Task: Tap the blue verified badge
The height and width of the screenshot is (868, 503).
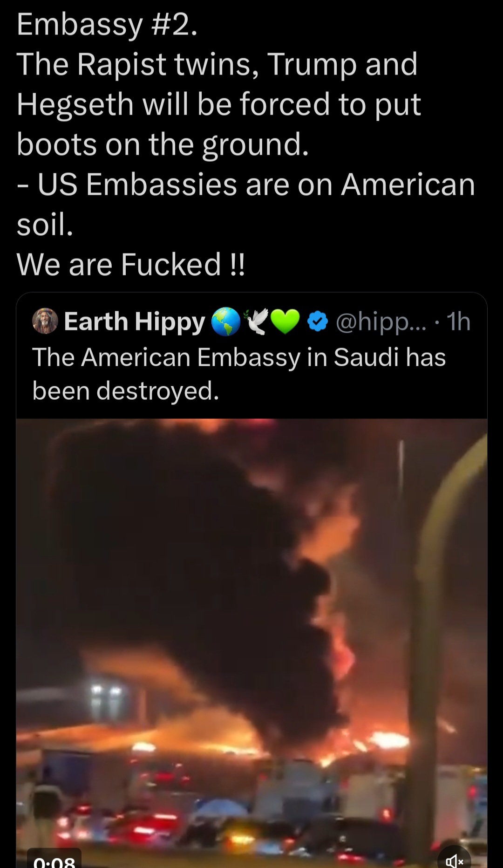Action: (x=318, y=321)
